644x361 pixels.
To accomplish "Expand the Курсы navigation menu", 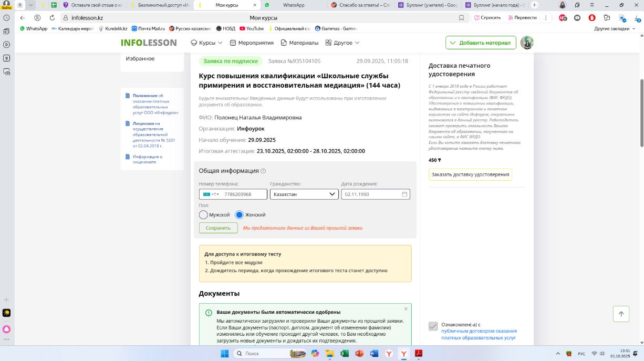I will pos(206,43).
